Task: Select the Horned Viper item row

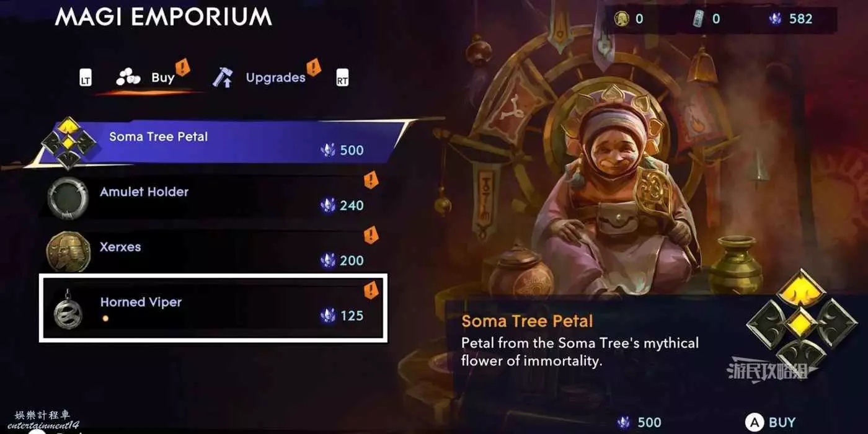Action: [x=214, y=308]
